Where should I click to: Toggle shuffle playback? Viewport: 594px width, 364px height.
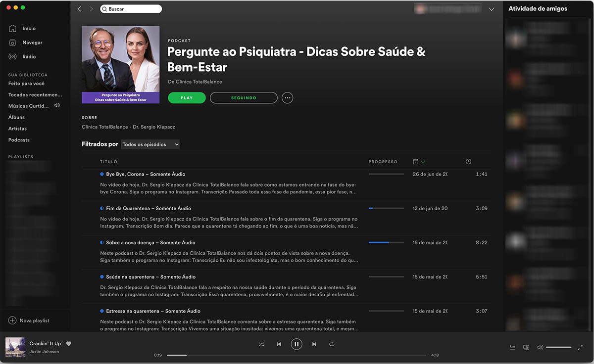point(261,344)
